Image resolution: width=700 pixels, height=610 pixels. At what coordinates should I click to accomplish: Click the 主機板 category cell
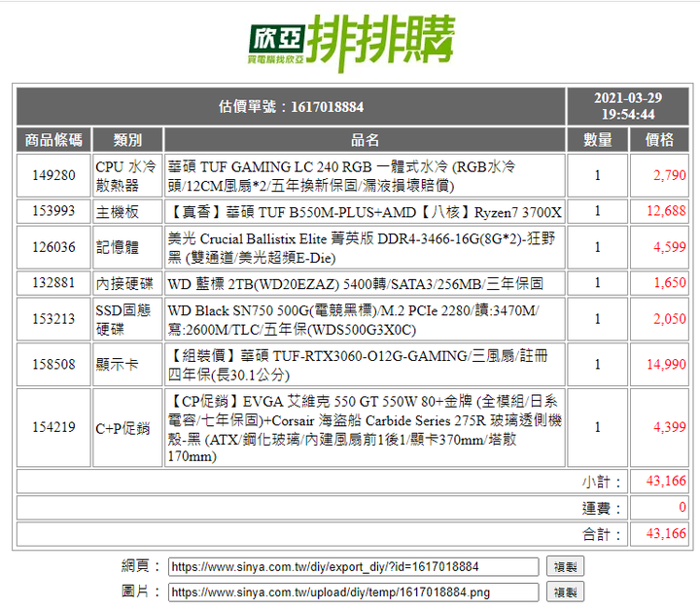[x=127, y=211]
